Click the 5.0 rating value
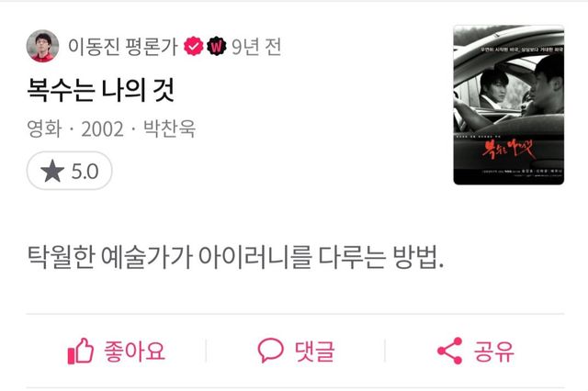588x391 pixels. [x=85, y=172]
